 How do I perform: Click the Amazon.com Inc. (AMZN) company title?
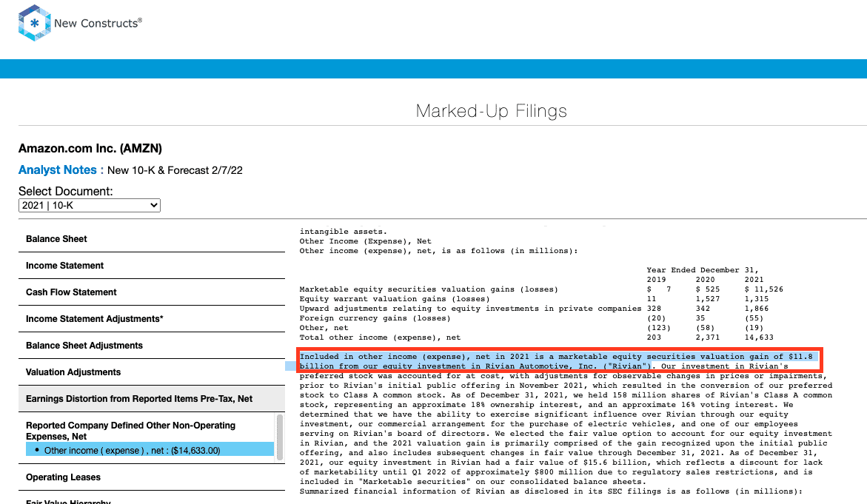click(x=90, y=148)
